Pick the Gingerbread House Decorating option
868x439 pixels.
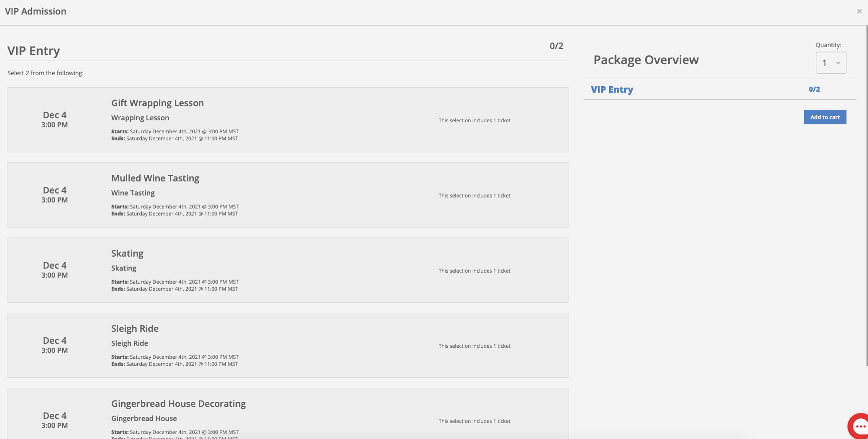coord(288,413)
